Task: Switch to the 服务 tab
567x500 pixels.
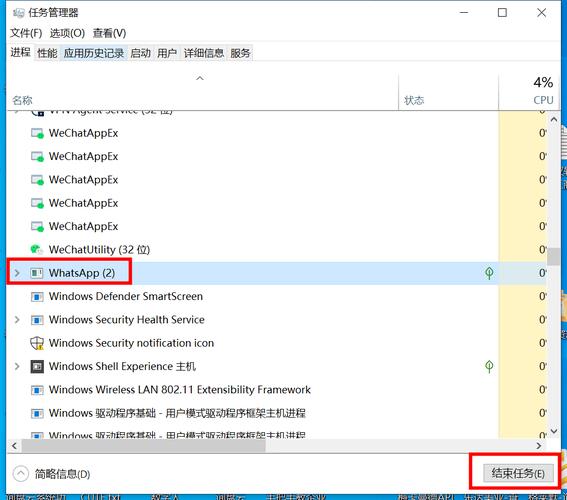Action: click(240, 54)
